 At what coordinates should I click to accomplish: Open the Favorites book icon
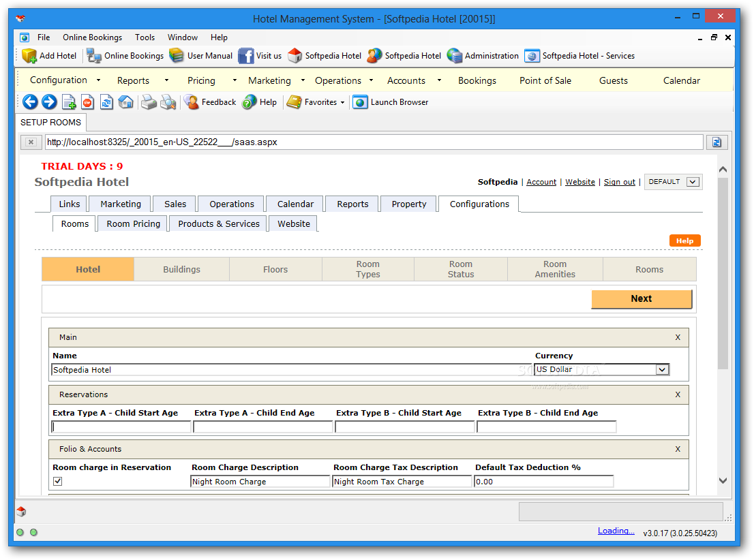294,102
